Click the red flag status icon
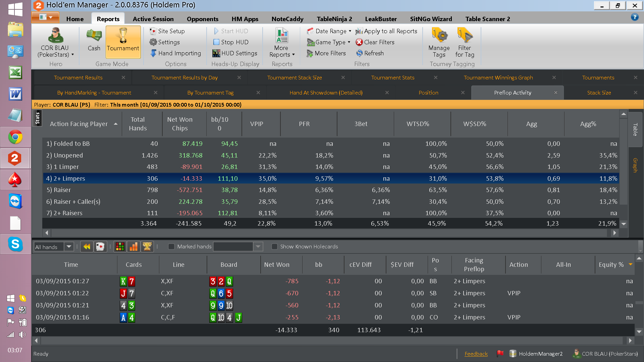Image resolution: width=644 pixels, height=362 pixels. click(500, 354)
